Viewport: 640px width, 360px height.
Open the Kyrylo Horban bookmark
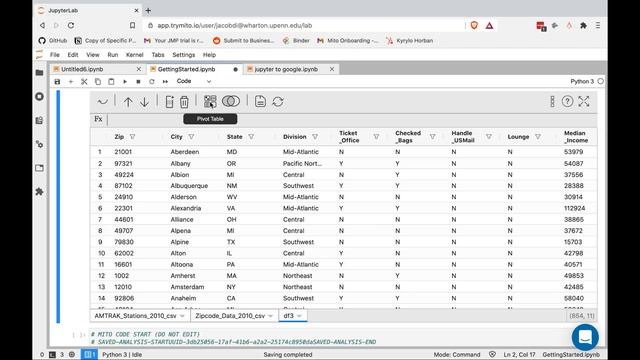coord(410,40)
